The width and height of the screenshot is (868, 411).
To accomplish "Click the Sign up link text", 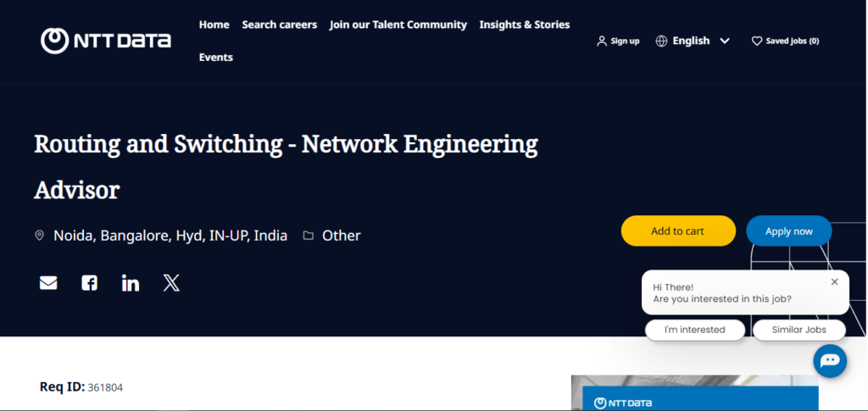I will click(x=625, y=41).
